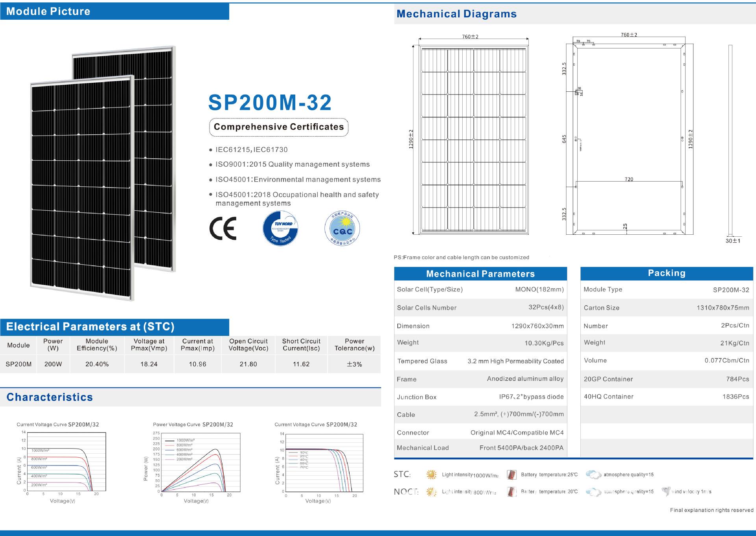Click the NOCT light intensity sun icon
The width and height of the screenshot is (756, 536).
coord(432,491)
